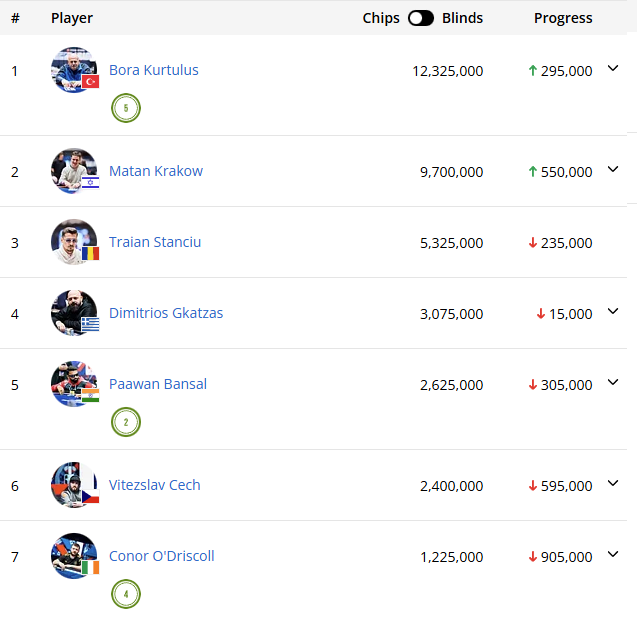Click the Player column header
637x619 pixels.
72,18
